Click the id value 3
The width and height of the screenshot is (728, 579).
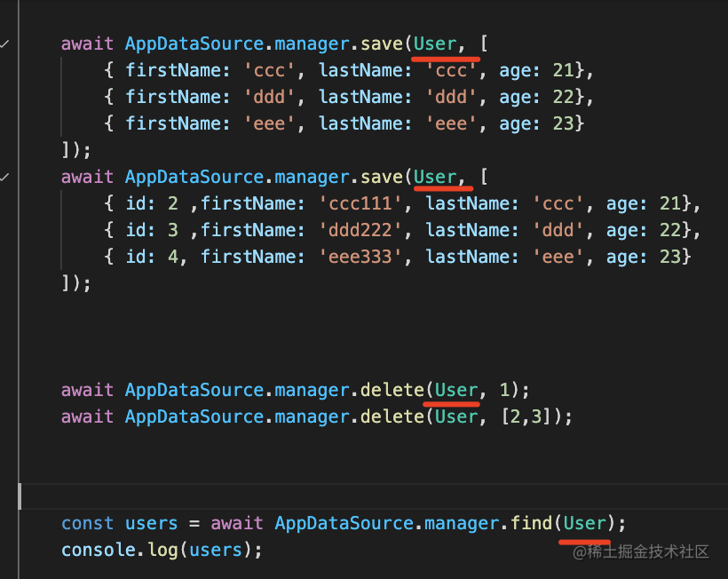coord(173,230)
